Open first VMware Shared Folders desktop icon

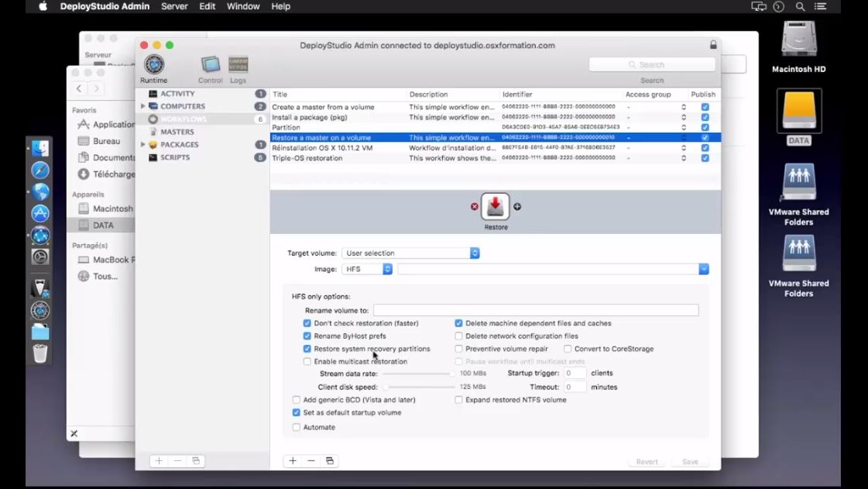(799, 181)
